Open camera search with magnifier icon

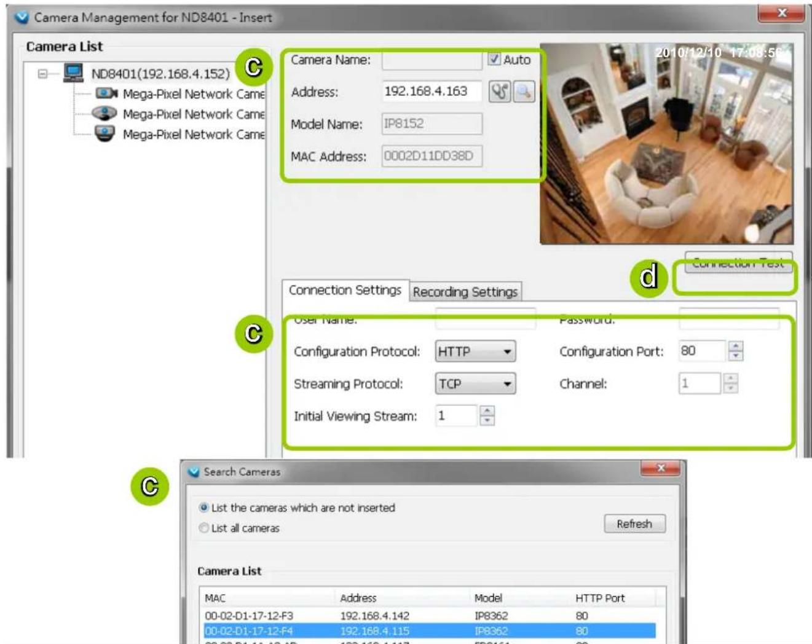[x=524, y=92]
